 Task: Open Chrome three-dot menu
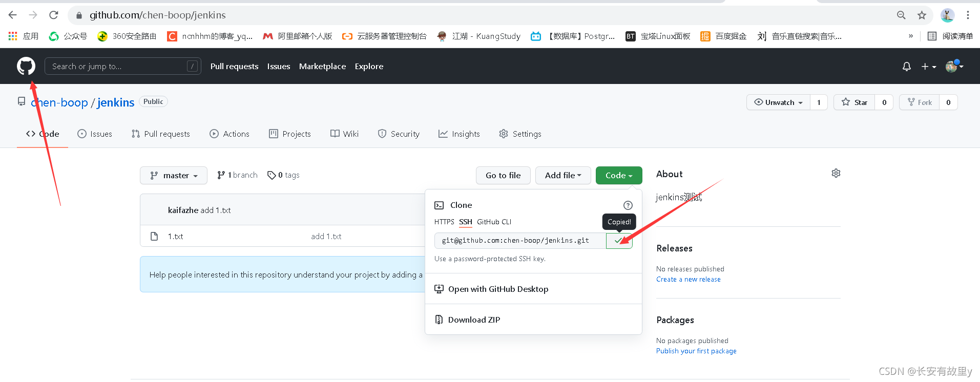click(x=968, y=15)
